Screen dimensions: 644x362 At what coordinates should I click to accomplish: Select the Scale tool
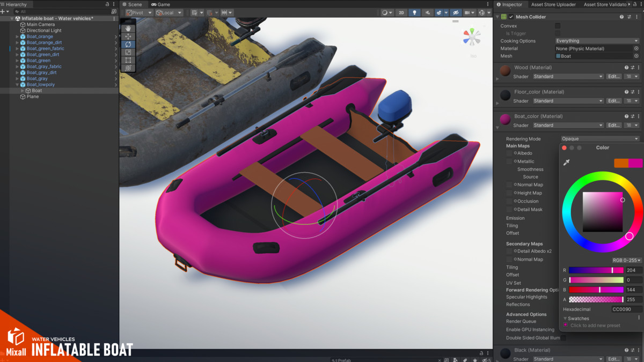(x=128, y=53)
